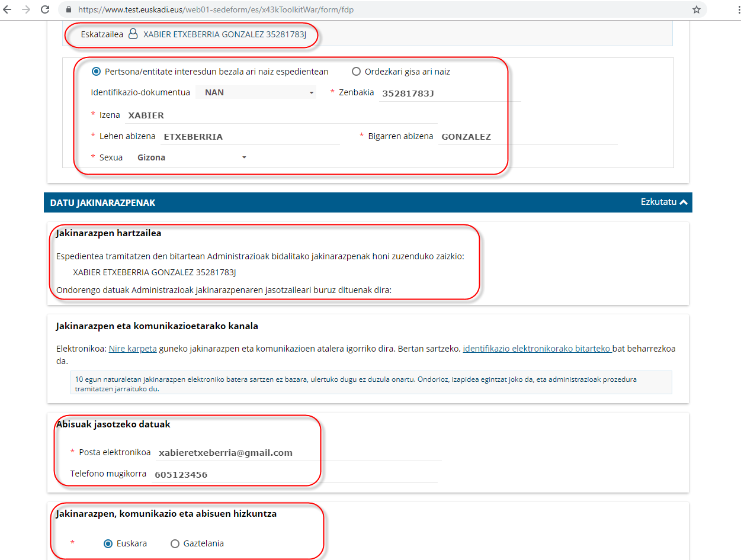Choose Euskara as notification language

click(x=108, y=543)
